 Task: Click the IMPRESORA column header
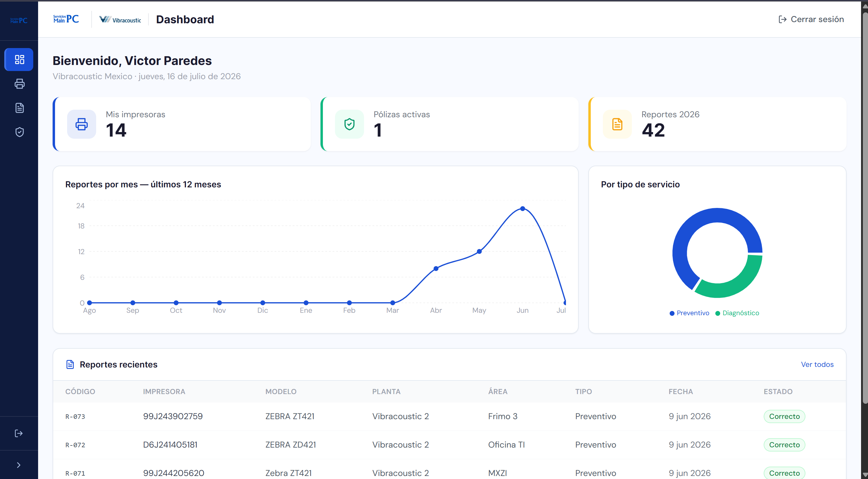tap(164, 392)
